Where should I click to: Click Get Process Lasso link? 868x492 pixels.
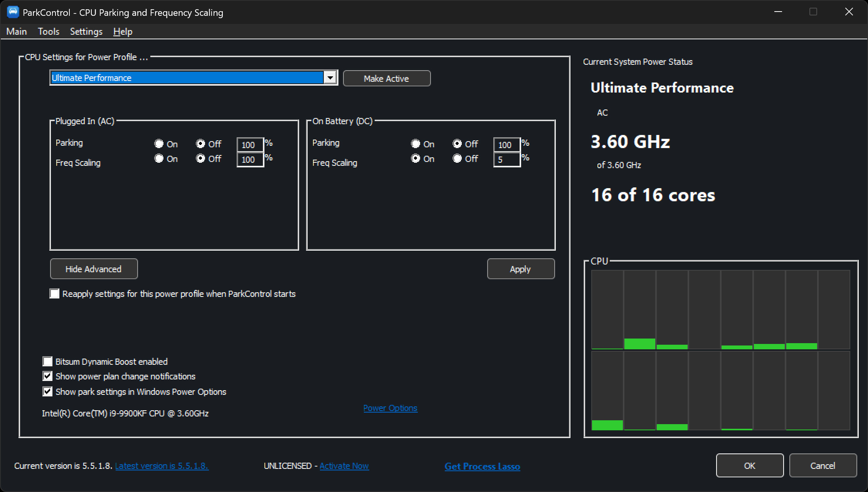pyautogui.click(x=482, y=466)
